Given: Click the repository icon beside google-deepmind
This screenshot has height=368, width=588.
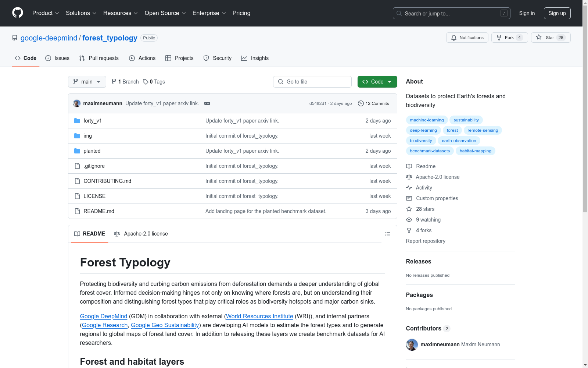Looking at the screenshot, I should [x=15, y=38].
